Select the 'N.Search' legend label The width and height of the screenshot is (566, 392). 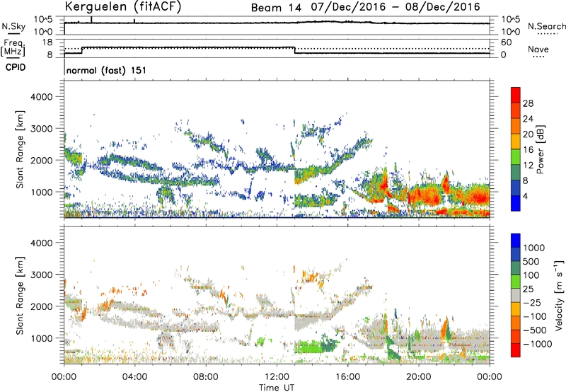[x=547, y=26]
